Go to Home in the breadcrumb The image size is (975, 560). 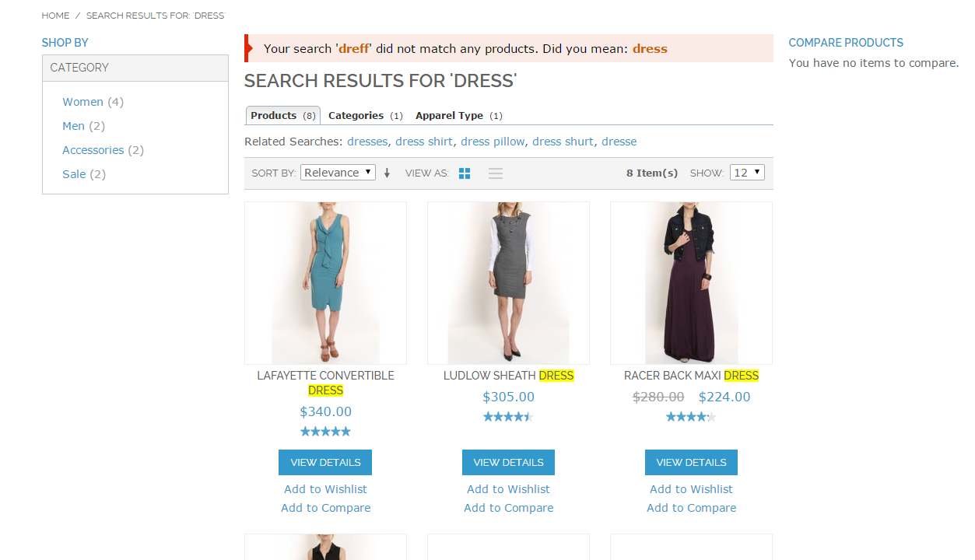[x=55, y=16]
